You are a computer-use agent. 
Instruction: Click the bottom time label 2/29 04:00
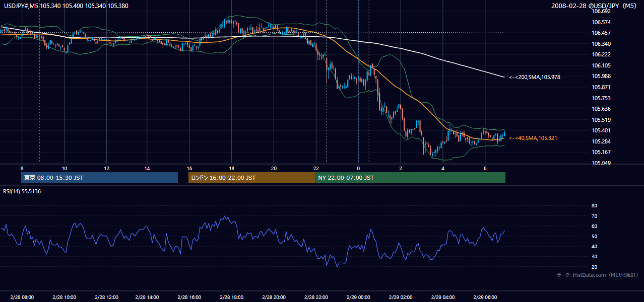442,297
